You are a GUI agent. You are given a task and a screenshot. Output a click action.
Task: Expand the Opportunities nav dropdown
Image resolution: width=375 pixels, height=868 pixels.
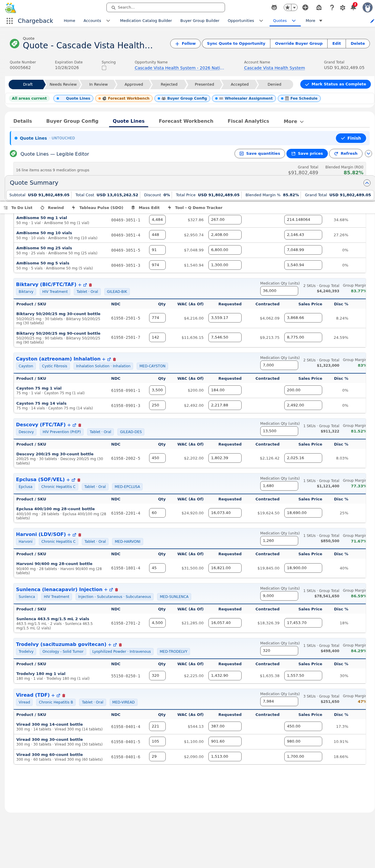261,21
